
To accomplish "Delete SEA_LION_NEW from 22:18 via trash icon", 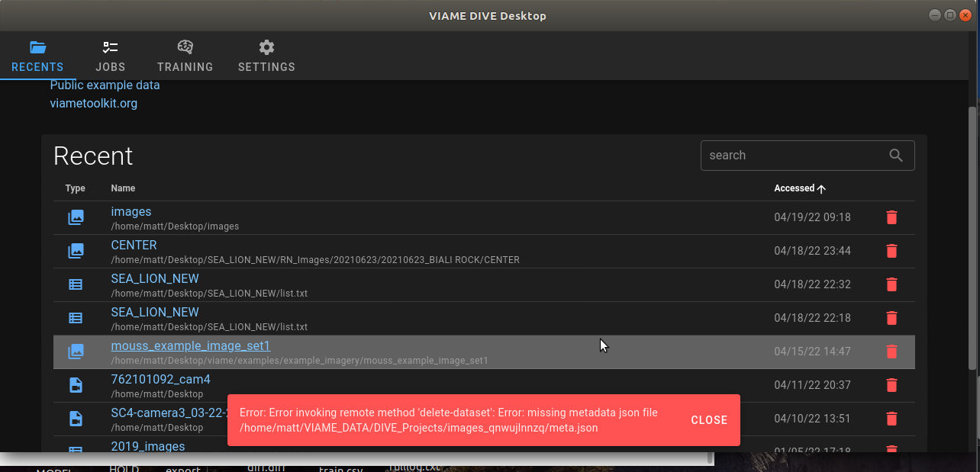I will coord(891,318).
